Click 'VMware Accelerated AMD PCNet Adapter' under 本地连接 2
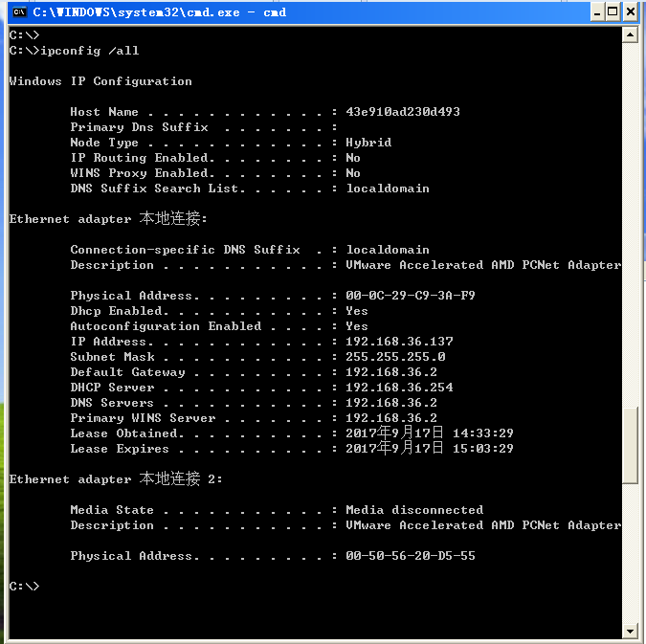 (x=483, y=525)
